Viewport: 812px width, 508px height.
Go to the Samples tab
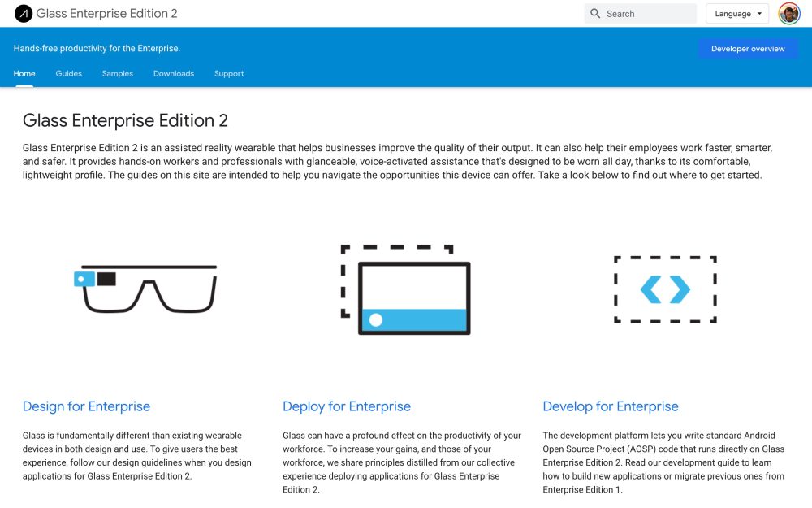[x=118, y=74]
